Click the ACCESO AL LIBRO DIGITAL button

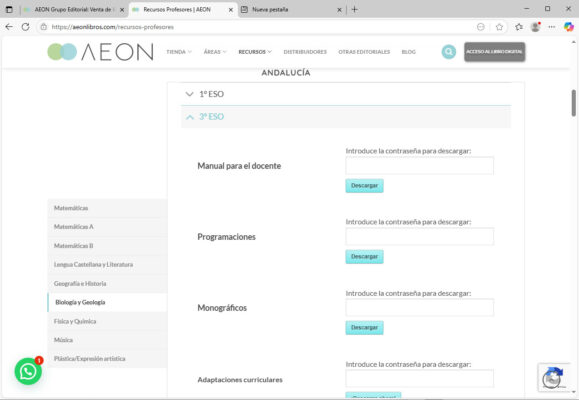(x=495, y=52)
